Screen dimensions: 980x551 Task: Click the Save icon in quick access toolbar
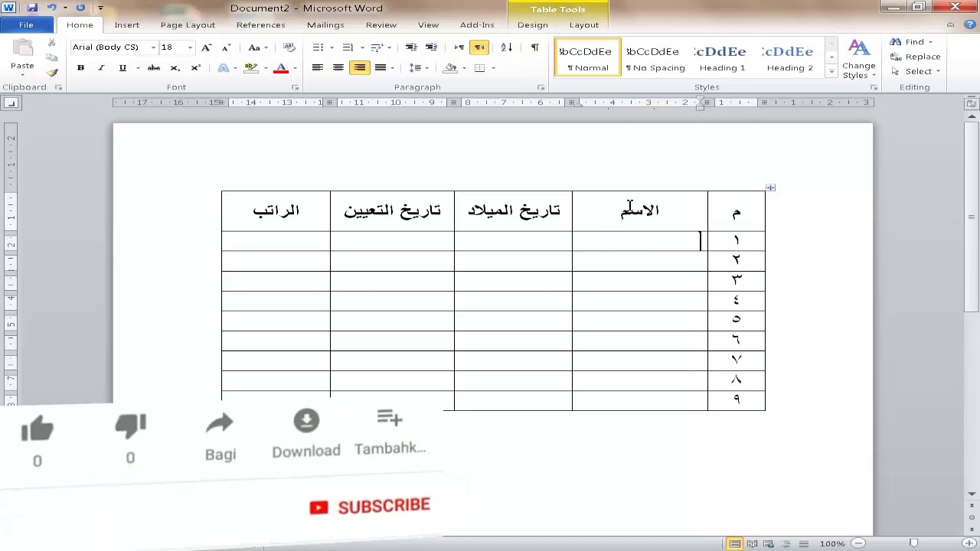click(x=32, y=8)
